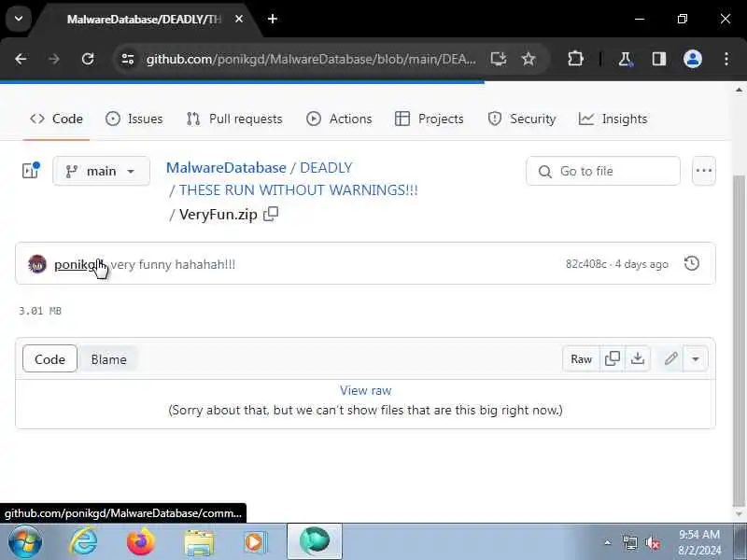
Task: Launch Firefox from taskbar
Action: pyautogui.click(x=141, y=542)
